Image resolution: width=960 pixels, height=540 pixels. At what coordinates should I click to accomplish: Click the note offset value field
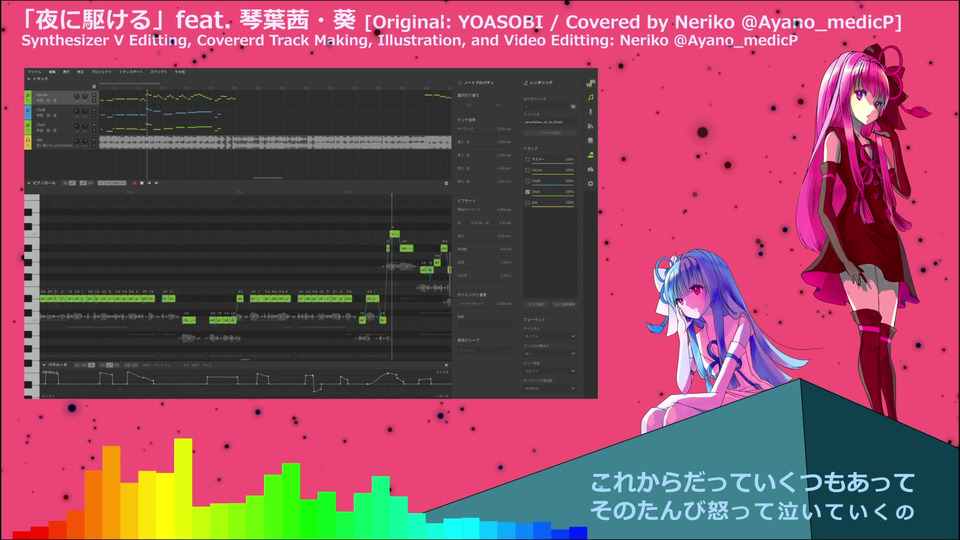click(503, 304)
